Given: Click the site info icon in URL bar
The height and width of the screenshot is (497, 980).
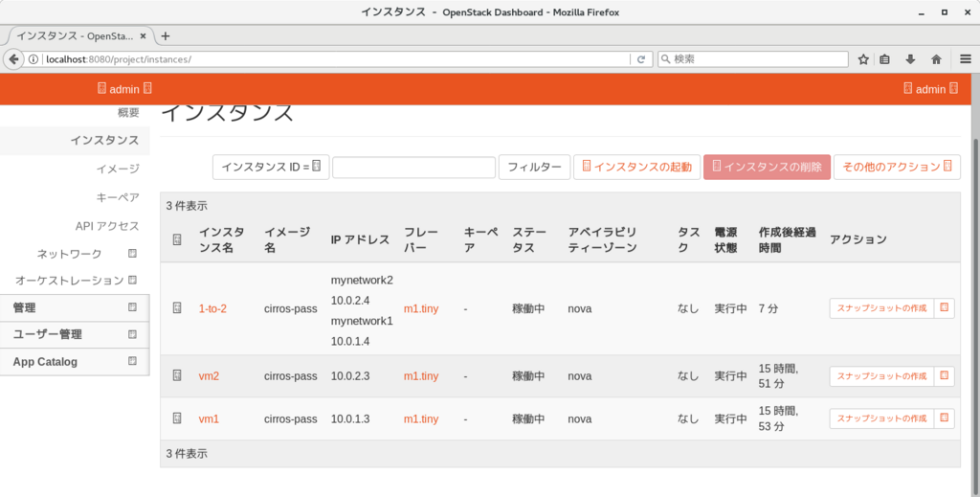Looking at the screenshot, I should (33, 59).
